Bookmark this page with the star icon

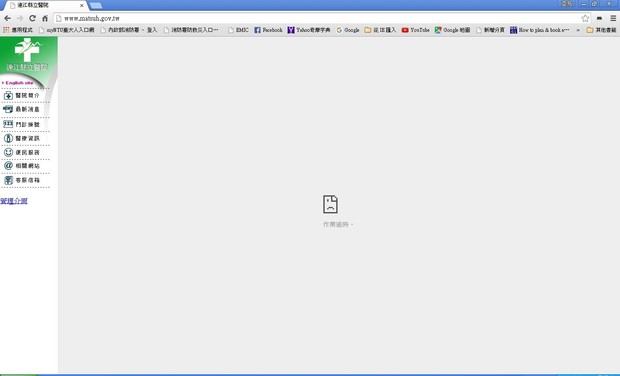(x=585, y=18)
